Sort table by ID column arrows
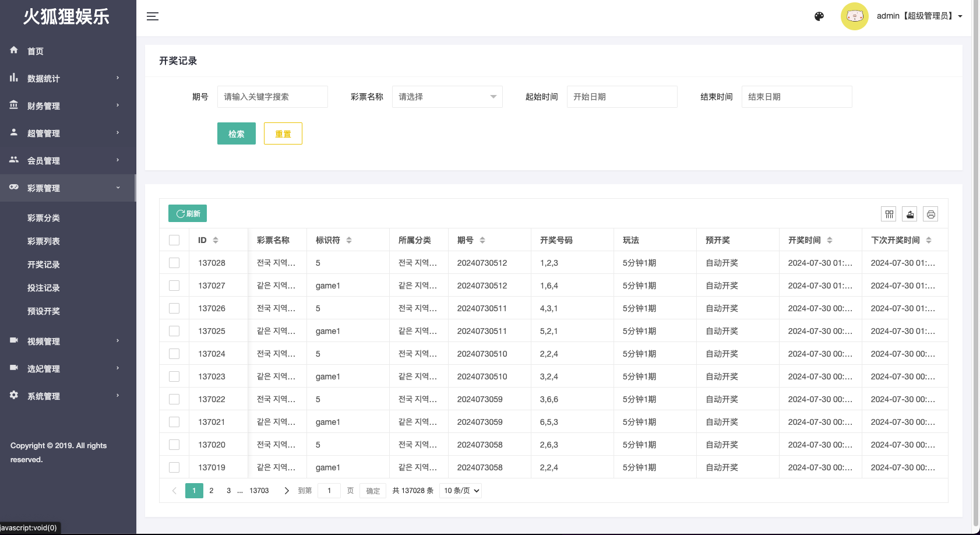 click(216, 240)
